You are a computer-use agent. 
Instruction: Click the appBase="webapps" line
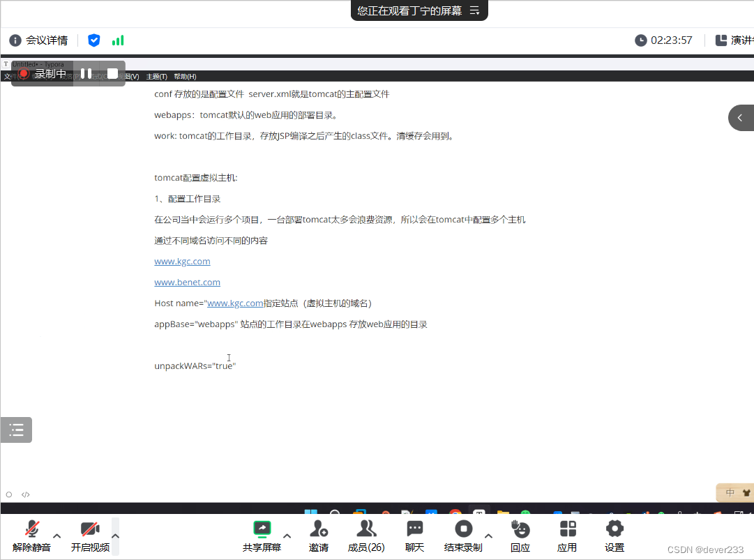coord(291,324)
